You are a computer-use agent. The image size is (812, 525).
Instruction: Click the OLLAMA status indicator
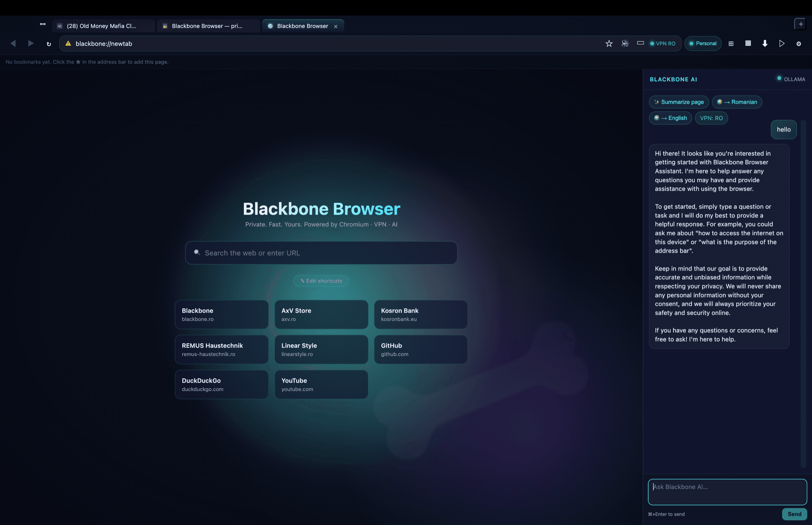click(791, 79)
